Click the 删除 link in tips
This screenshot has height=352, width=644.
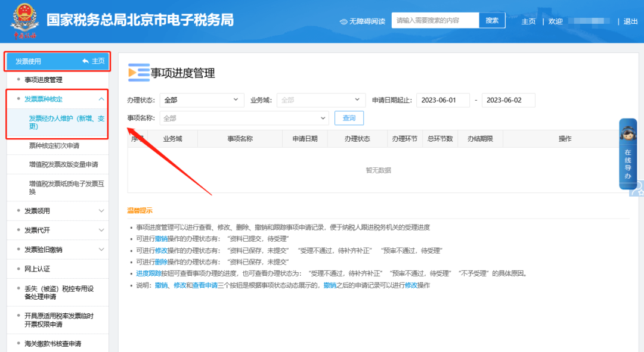pyautogui.click(x=161, y=261)
